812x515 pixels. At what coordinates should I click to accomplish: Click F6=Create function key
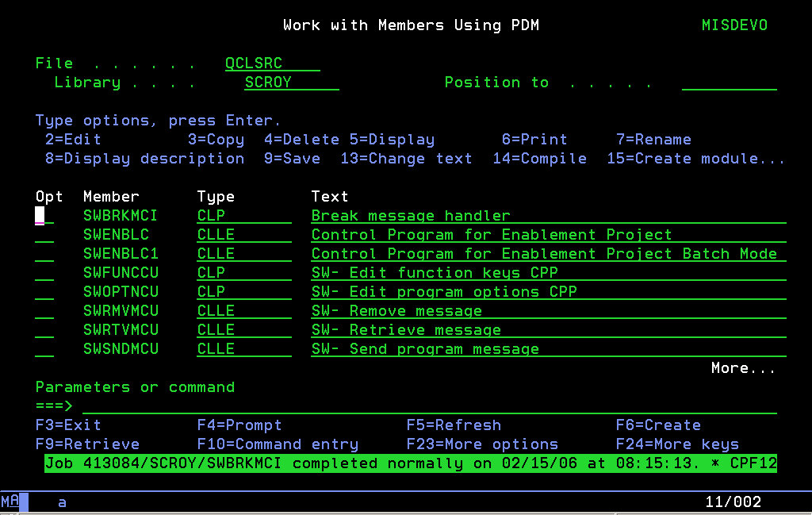coord(658,425)
